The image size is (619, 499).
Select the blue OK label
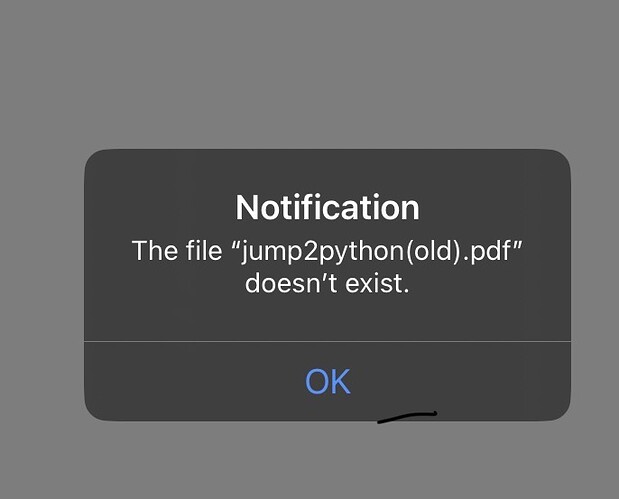click(328, 381)
